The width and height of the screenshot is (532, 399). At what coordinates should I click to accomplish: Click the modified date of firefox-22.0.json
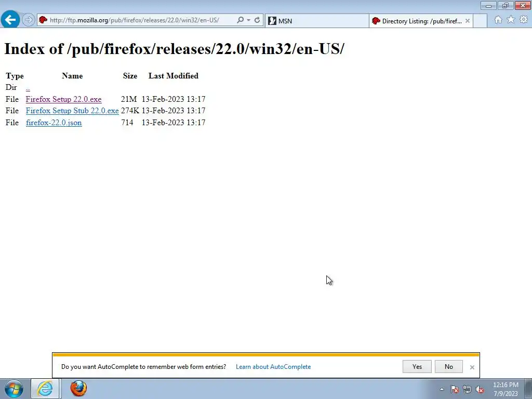coord(174,123)
